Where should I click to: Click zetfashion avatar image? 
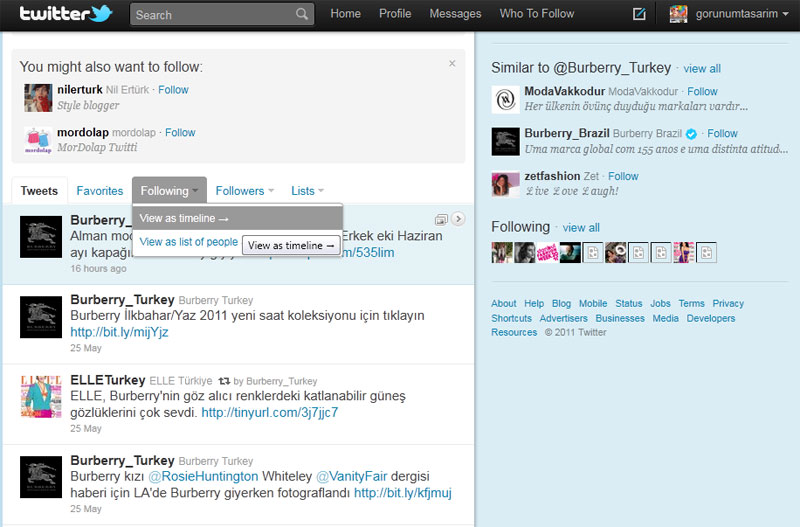pos(506,184)
